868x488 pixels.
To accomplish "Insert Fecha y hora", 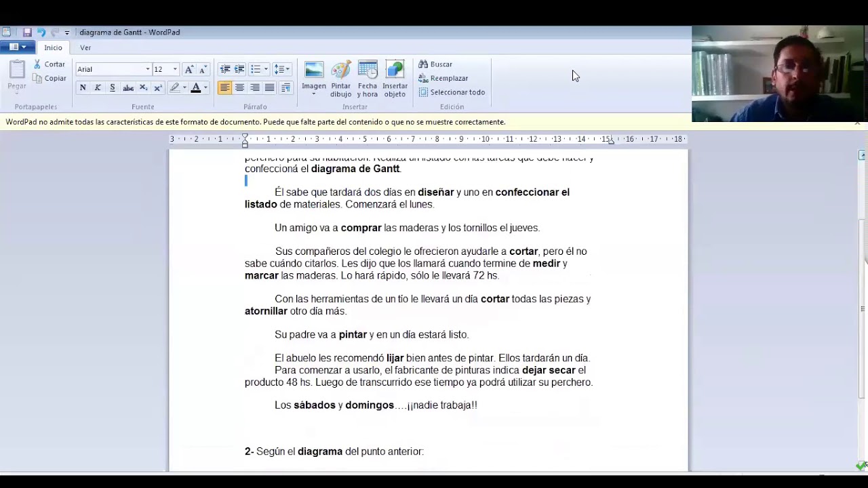I will 368,79.
